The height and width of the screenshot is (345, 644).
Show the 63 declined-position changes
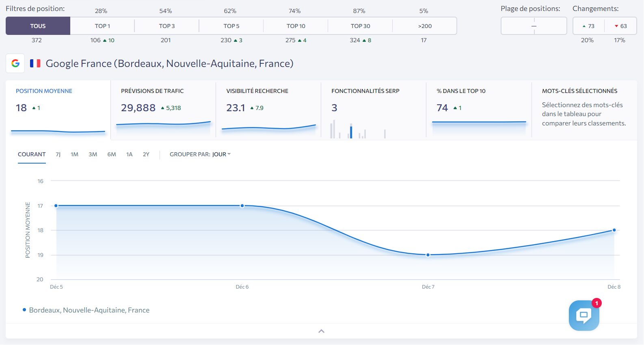(x=620, y=26)
